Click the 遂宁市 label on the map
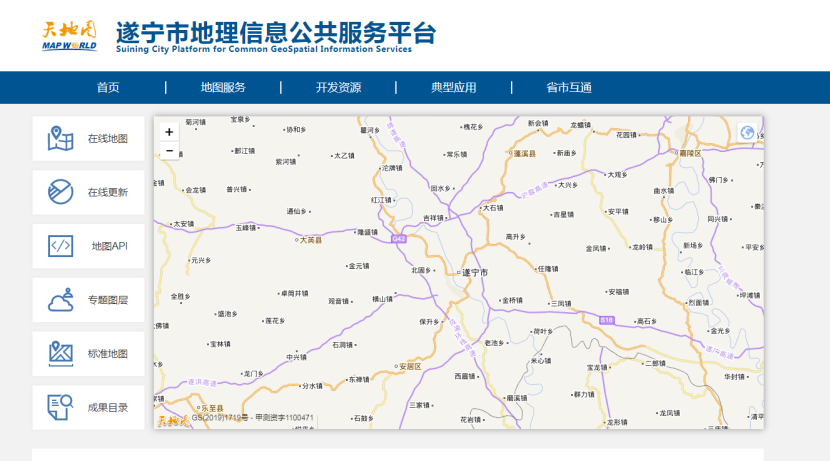Screen dimensions: 830x461 click(474, 272)
